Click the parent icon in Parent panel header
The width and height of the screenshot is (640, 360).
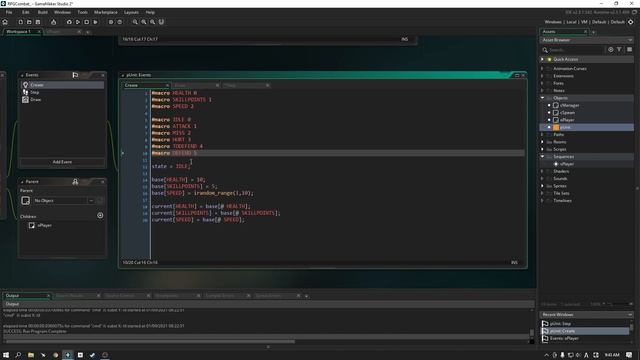click(75, 182)
